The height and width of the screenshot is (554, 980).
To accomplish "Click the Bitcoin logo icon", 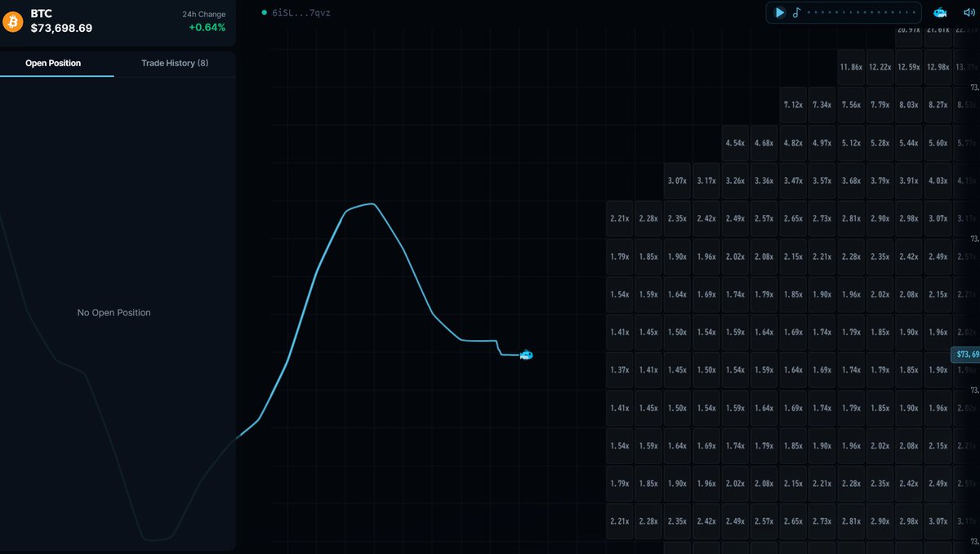I will pos(13,21).
